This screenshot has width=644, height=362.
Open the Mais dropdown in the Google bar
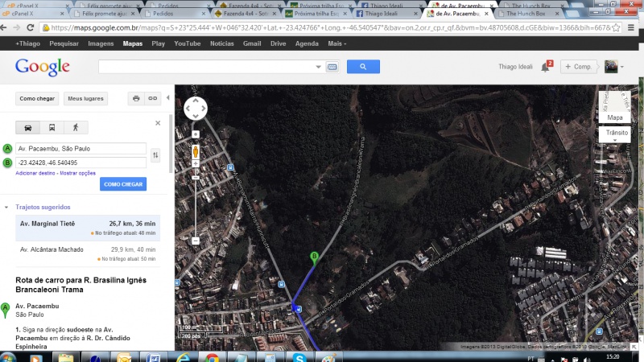pos(336,43)
